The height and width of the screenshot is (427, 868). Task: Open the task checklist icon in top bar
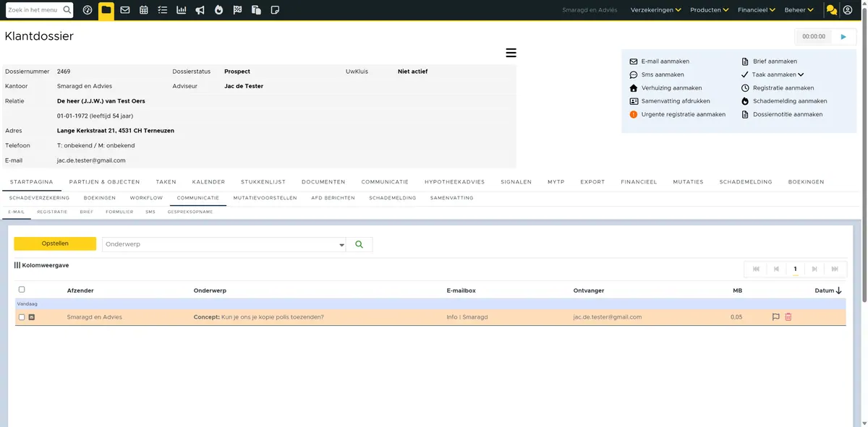click(x=163, y=10)
